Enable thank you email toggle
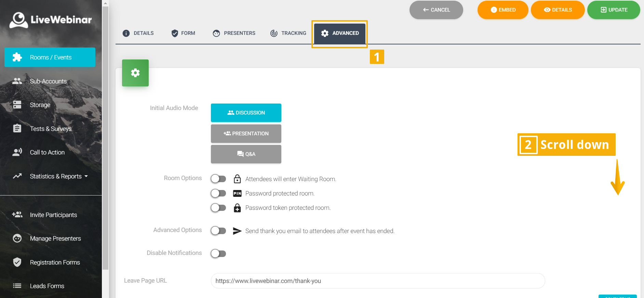 (x=218, y=231)
